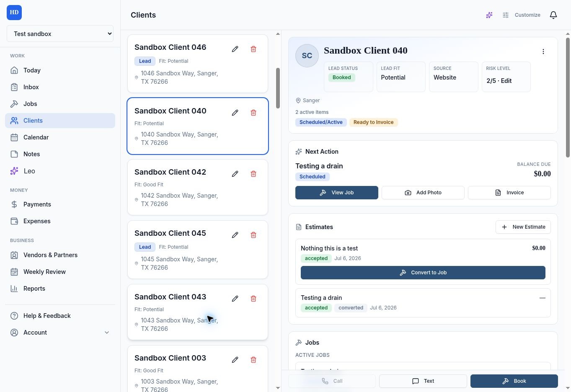Image resolution: width=571 pixels, height=392 pixels.
Task: Click the SC client avatar
Action: (307, 56)
